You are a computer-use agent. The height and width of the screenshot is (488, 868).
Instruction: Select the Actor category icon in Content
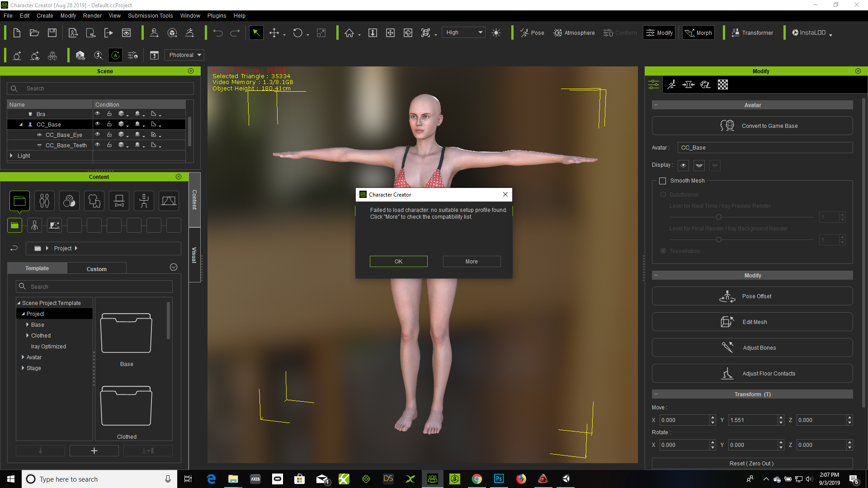44,201
